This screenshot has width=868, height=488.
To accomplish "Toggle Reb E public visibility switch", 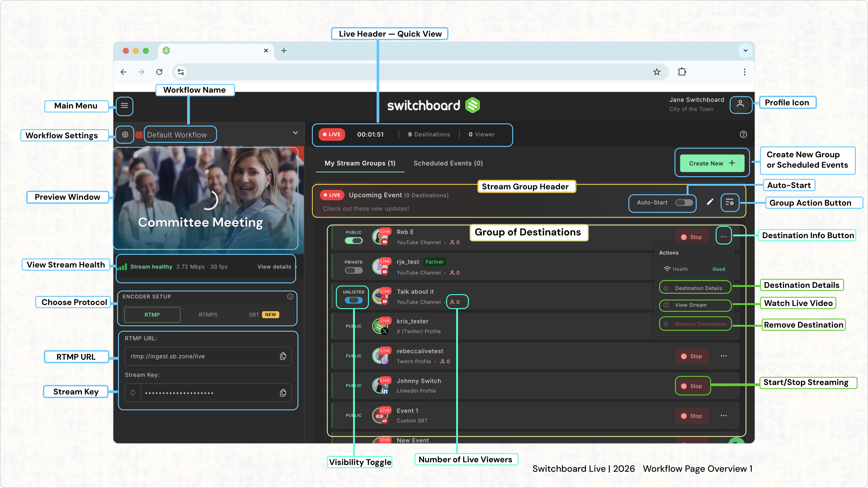I will click(x=354, y=241).
